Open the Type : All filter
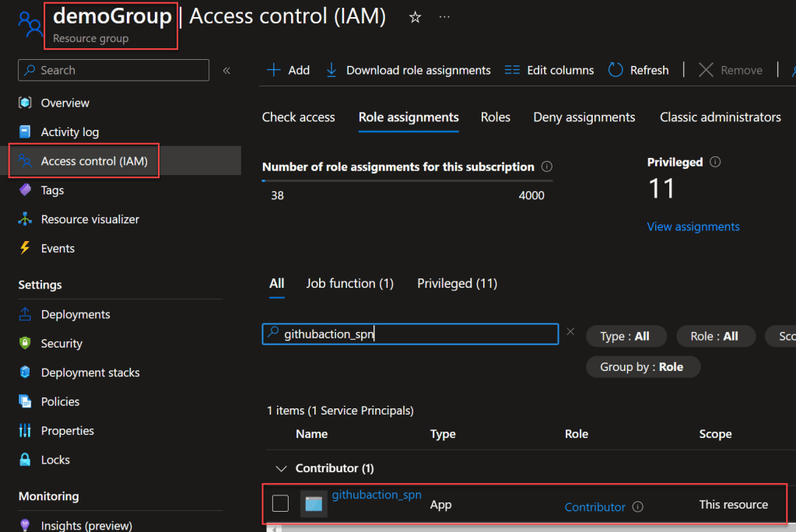The image size is (796, 532). tap(625, 336)
